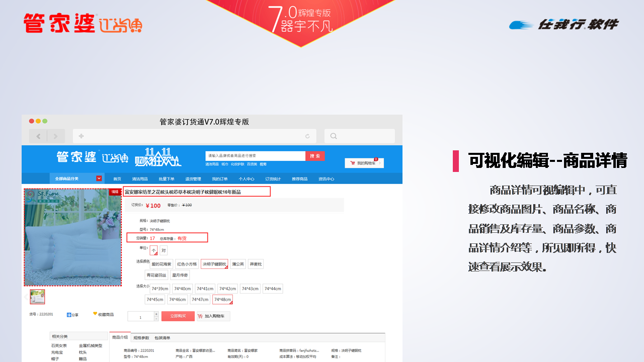
Task: Increase quantity with the plus stepper
Action: (x=156, y=314)
